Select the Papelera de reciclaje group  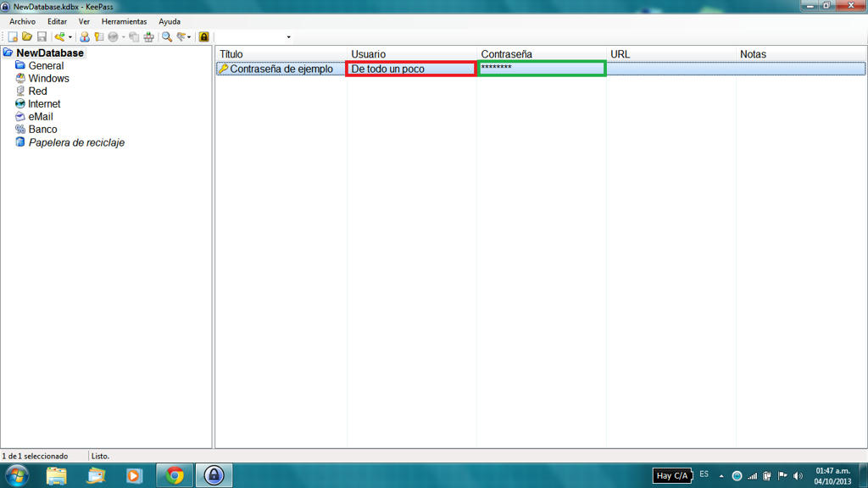76,142
